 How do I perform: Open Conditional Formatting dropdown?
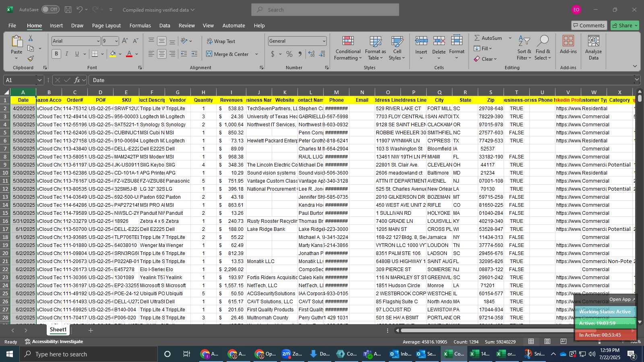coord(348,47)
